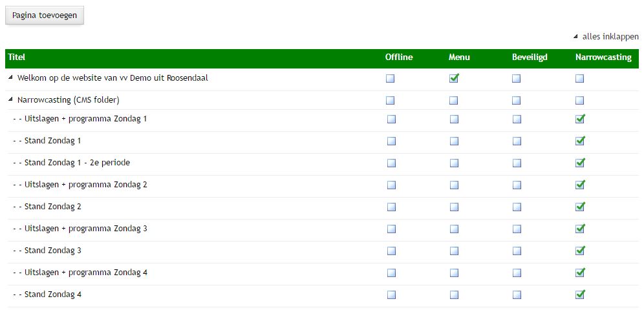The width and height of the screenshot is (644, 310).
Task: Click the Narrowcasting column header
Action: pyautogui.click(x=603, y=57)
